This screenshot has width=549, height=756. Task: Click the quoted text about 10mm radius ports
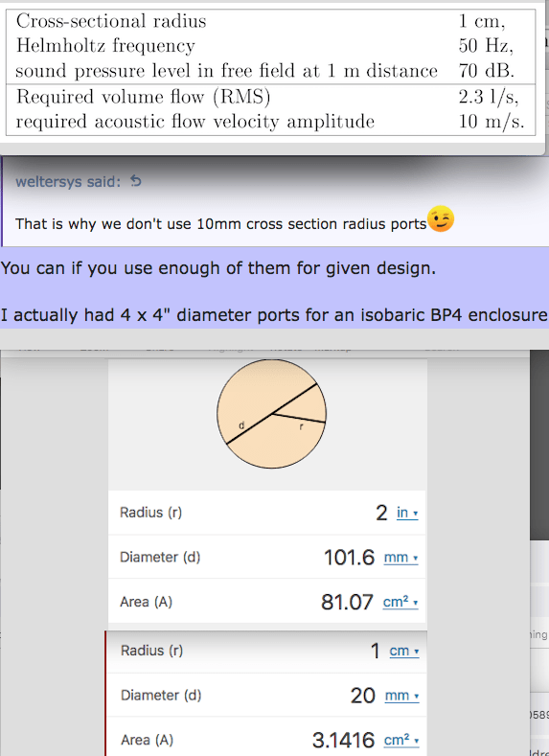(221, 224)
